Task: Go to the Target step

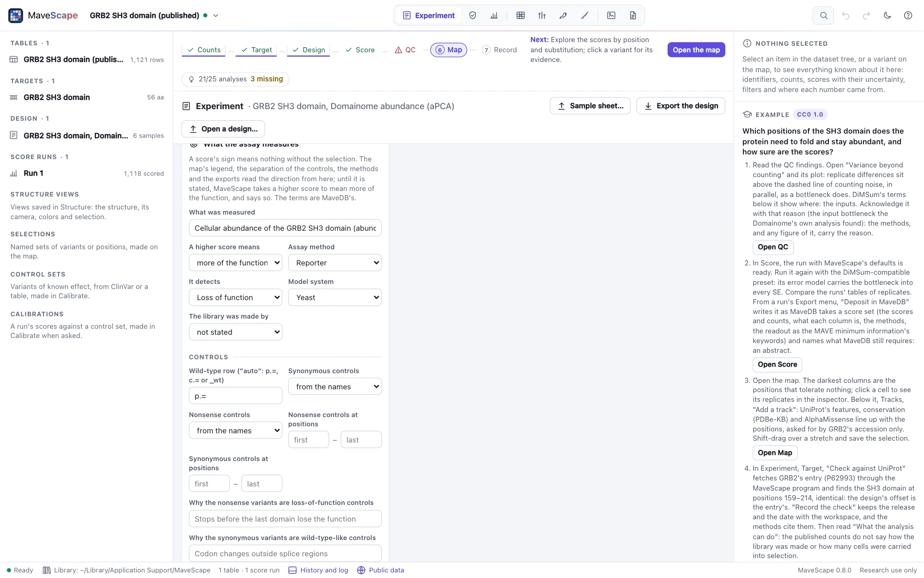Action: click(x=256, y=50)
